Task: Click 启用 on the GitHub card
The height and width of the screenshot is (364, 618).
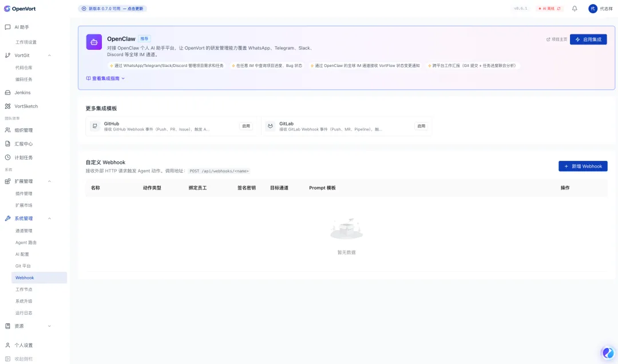Action: [246, 126]
